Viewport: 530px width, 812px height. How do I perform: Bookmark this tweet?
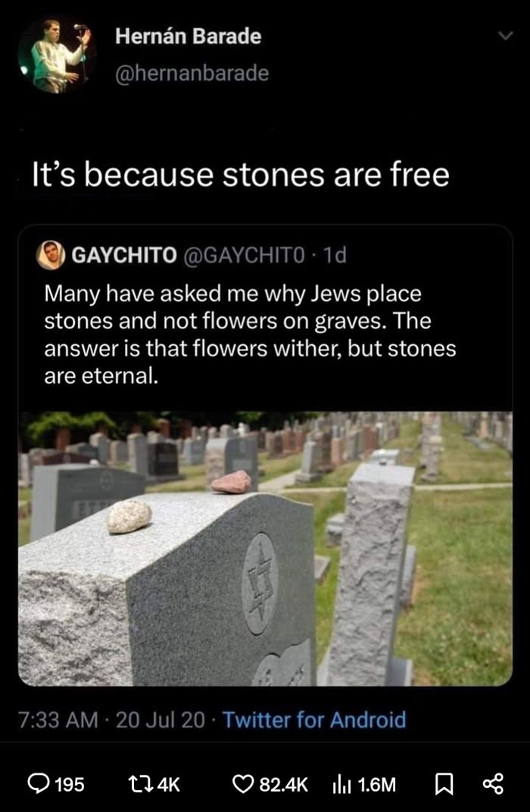click(x=444, y=784)
